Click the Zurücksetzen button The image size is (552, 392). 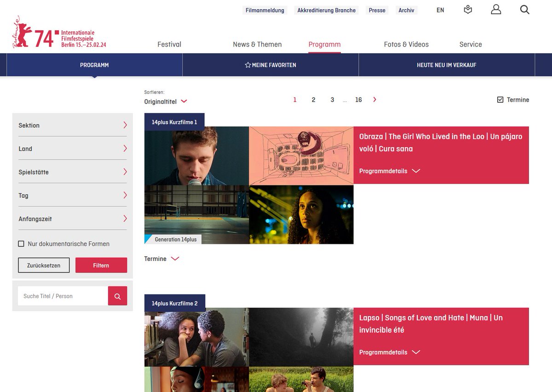point(44,265)
